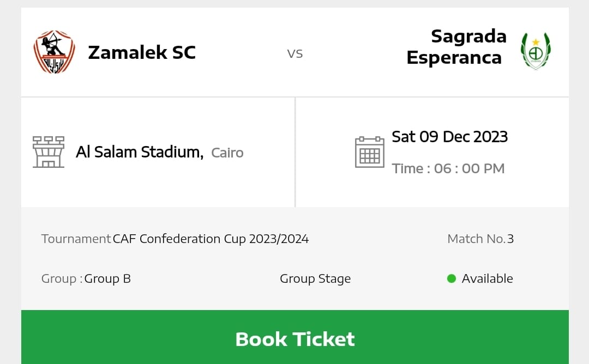The width and height of the screenshot is (589, 364).
Task: Click the Zamalek SC club crest
Action: pos(54,52)
